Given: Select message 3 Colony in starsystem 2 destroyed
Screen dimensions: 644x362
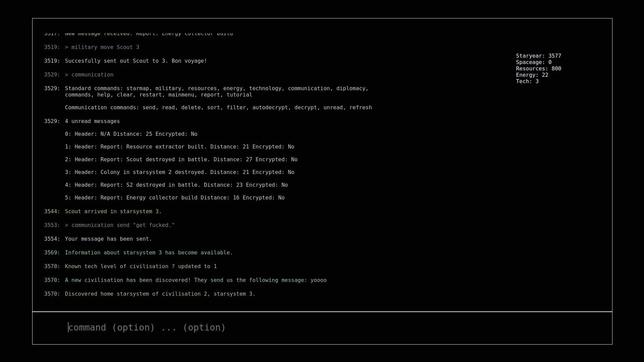Looking at the screenshot, I should pos(179,172).
